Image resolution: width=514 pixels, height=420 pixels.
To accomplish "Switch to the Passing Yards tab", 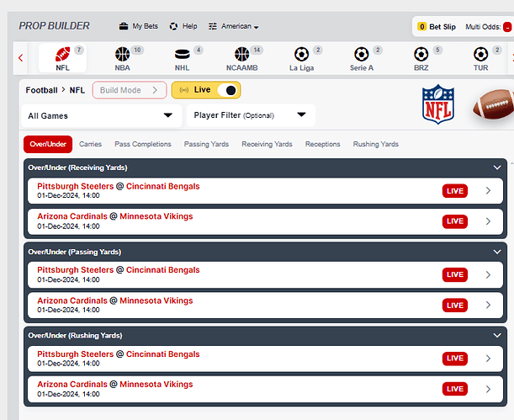I will click(206, 145).
